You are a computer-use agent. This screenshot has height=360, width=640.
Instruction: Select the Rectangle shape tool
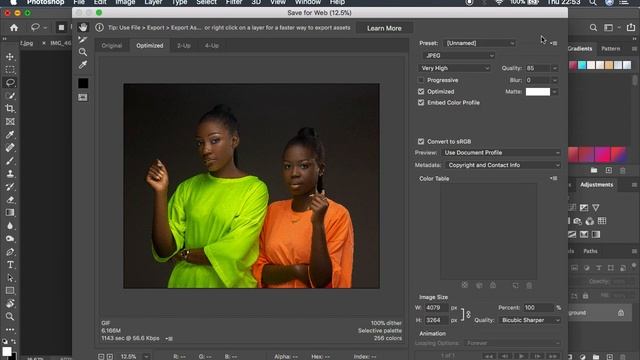[10, 291]
